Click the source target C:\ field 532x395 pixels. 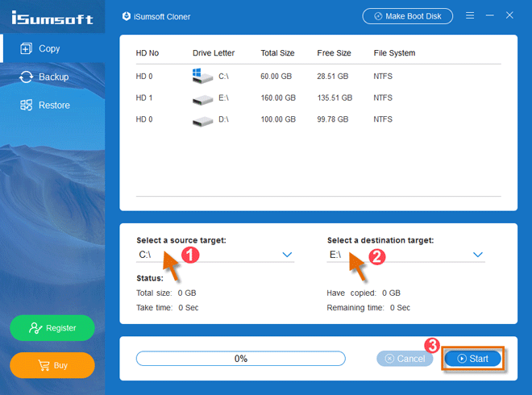tap(215, 255)
